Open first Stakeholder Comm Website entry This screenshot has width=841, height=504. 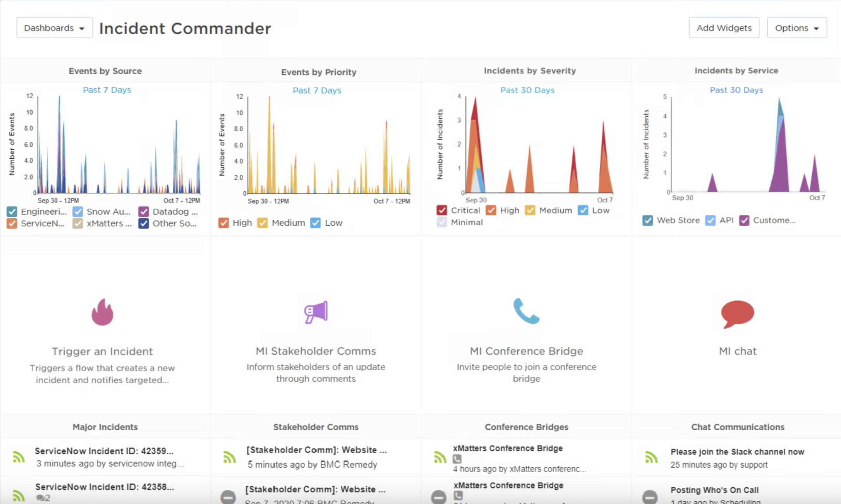click(x=316, y=450)
